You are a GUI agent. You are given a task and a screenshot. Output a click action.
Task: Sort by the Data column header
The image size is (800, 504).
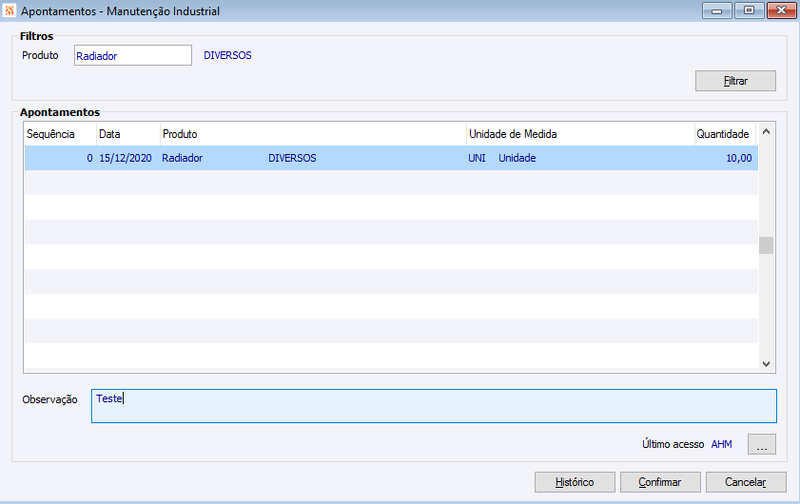coord(128,134)
